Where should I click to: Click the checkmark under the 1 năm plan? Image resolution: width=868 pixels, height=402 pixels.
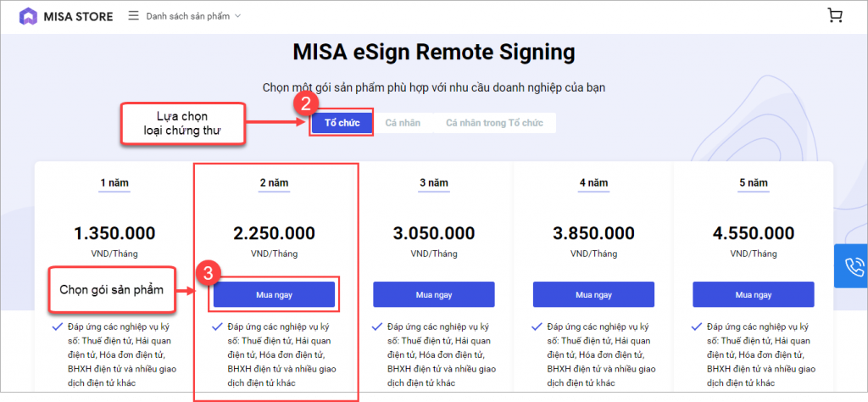click(57, 327)
